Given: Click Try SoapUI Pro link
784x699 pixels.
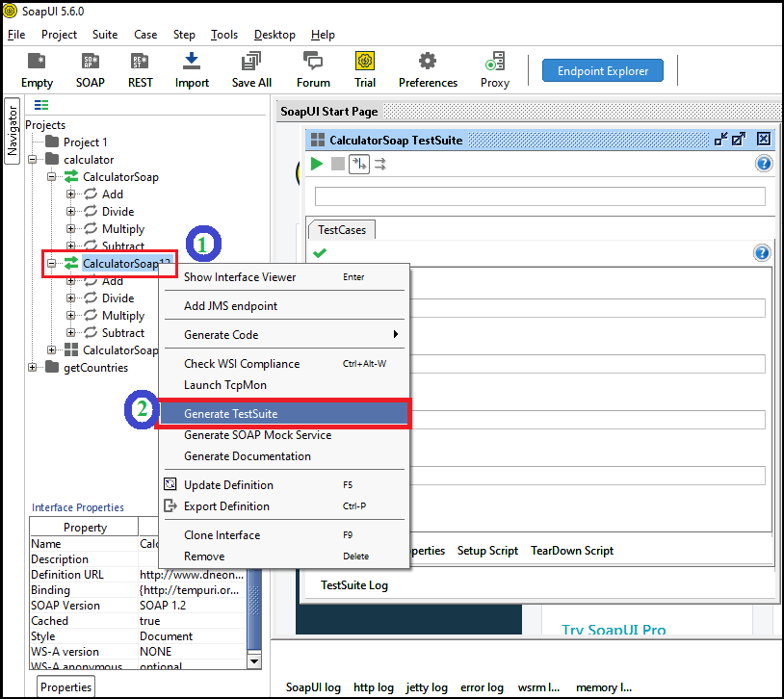Looking at the screenshot, I should coord(614,630).
